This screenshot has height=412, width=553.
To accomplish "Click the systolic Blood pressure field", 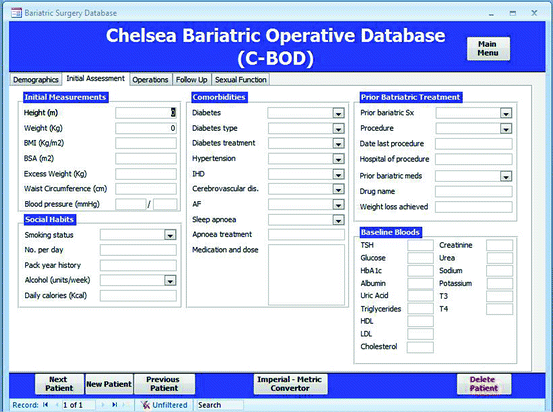I will pyautogui.click(x=130, y=204).
